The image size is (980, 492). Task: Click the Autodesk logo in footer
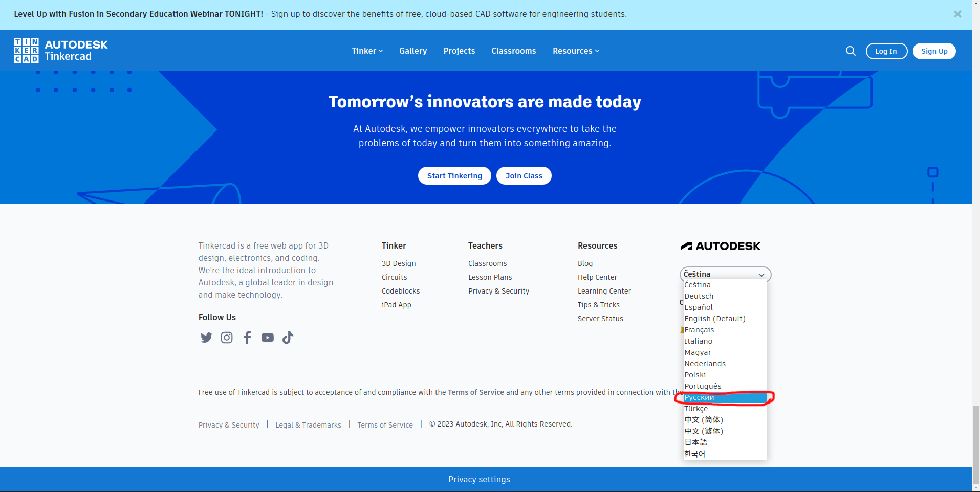pos(721,246)
